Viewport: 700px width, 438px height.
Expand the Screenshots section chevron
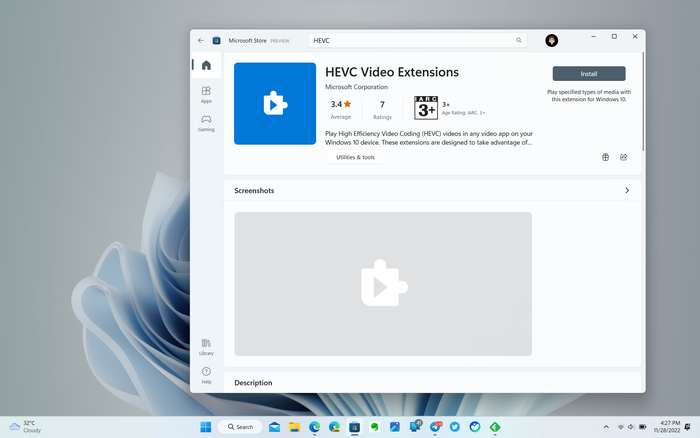(x=627, y=190)
